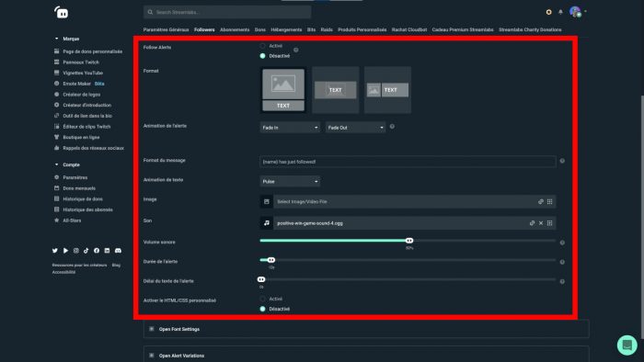This screenshot has height=362, width=644.
Task: Select Désactivé for custom HTML/CSS
Action: [263, 309]
